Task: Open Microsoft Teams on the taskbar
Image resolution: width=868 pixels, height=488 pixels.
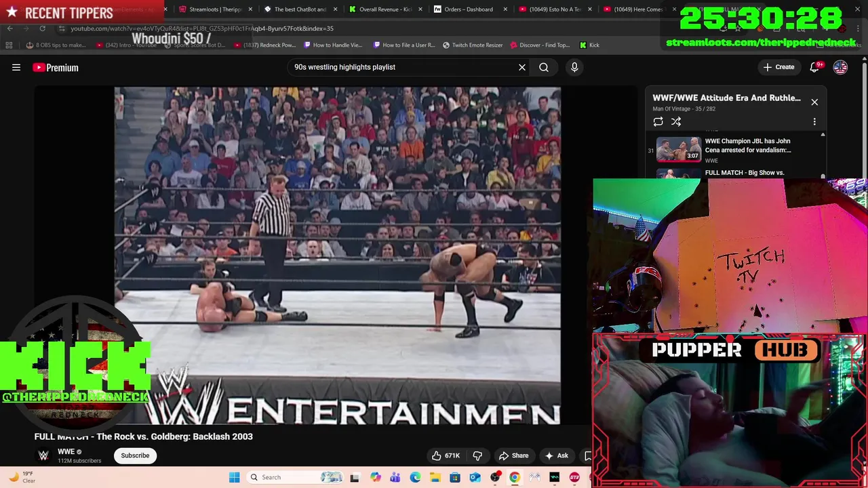Action: 395,477
